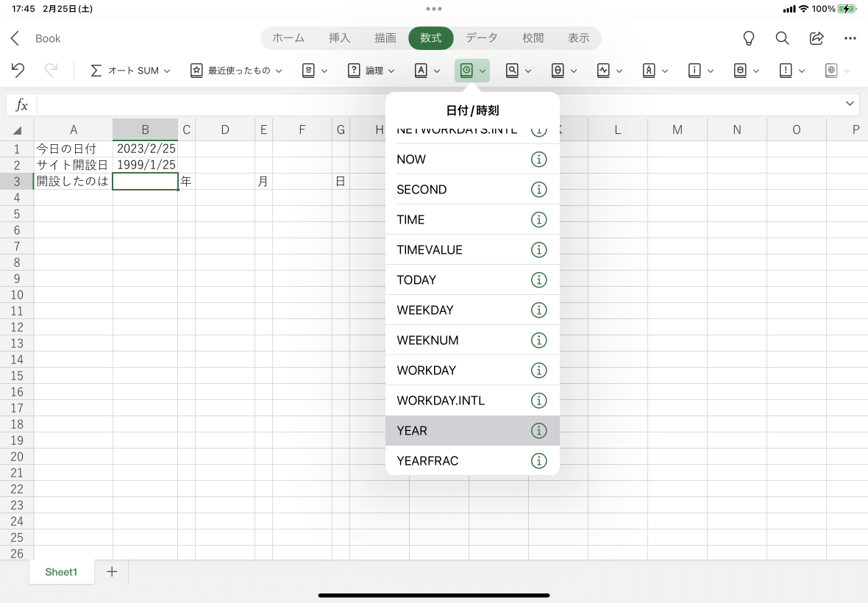Viewport: 868px width, 603px height.
Task: Expand the lookup functions dropdown arrow
Action: [527, 71]
